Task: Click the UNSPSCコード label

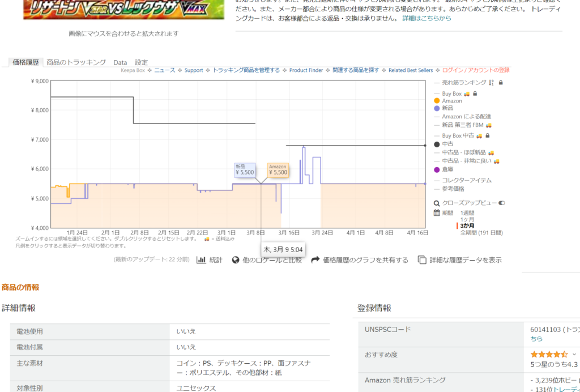Action: pyautogui.click(x=387, y=329)
